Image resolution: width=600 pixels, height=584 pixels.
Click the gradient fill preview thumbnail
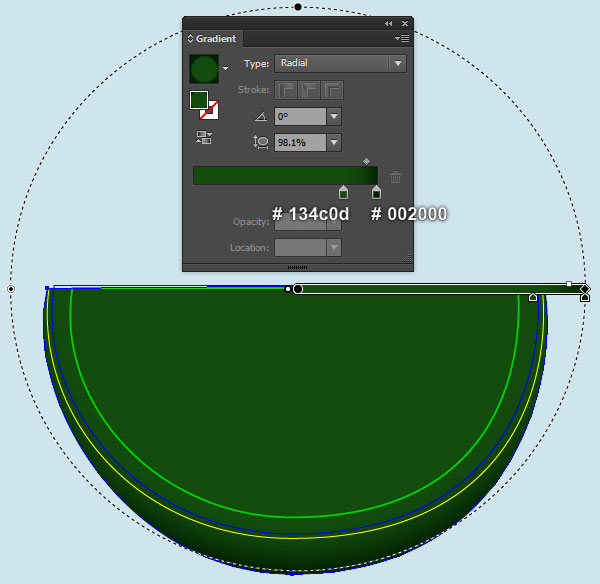(x=204, y=69)
